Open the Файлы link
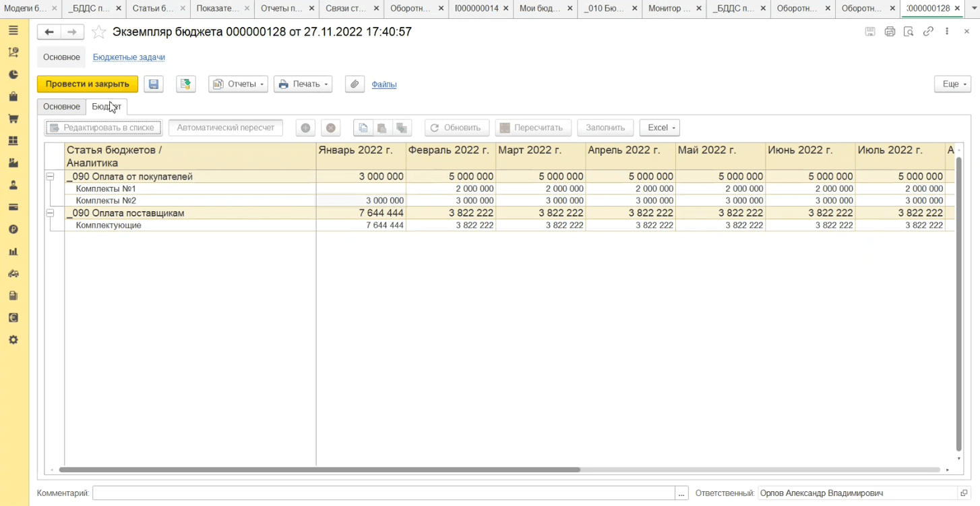The height and width of the screenshot is (506, 980). tap(384, 84)
